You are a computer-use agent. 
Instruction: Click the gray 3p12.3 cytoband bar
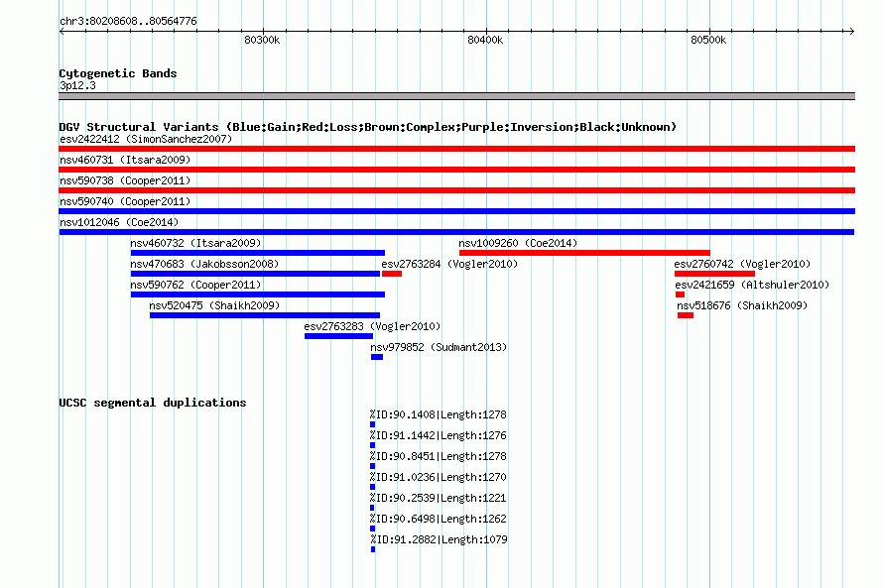coord(456,96)
